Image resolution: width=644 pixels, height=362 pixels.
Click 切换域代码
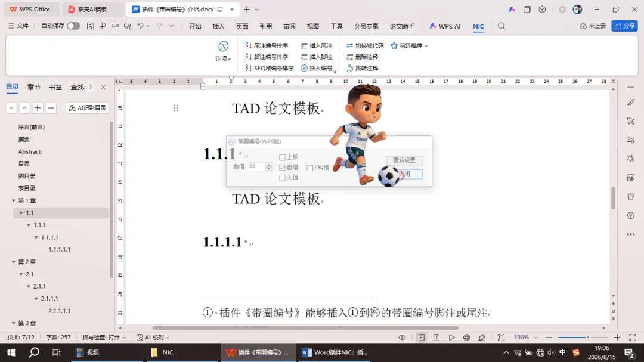coord(365,45)
